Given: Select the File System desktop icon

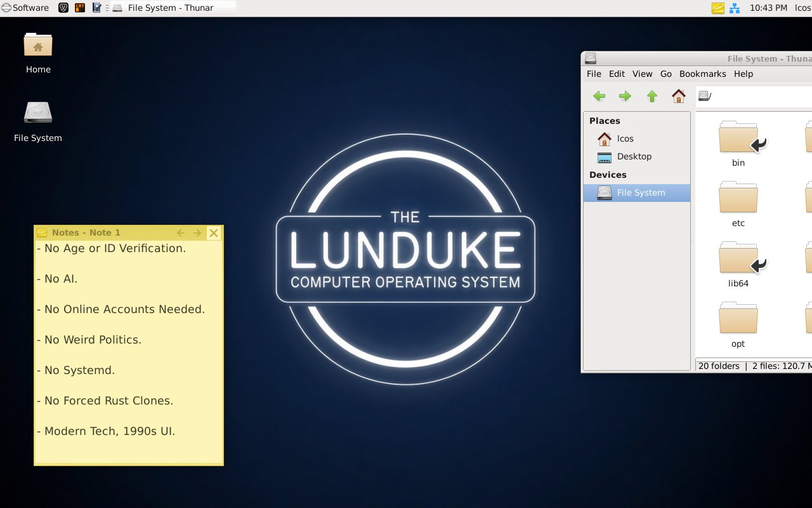Looking at the screenshot, I should pyautogui.click(x=38, y=121).
